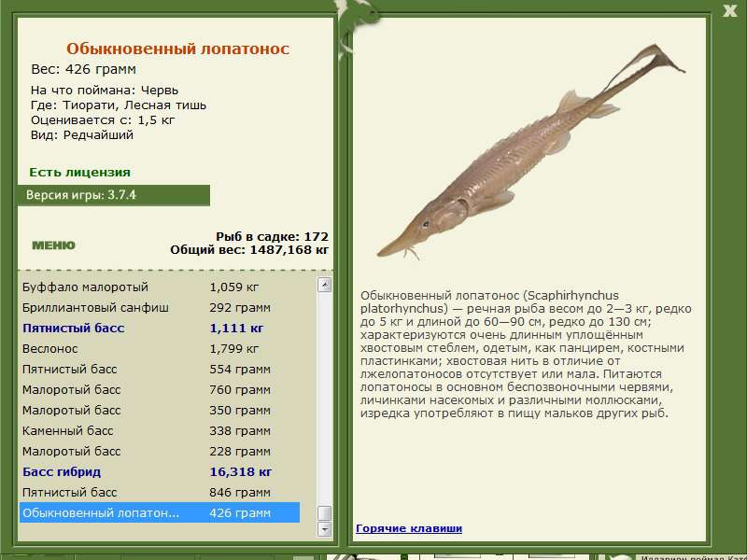This screenshot has width=747, height=560.
Task: Open the МЕНЮ button
Action: pos(53,245)
